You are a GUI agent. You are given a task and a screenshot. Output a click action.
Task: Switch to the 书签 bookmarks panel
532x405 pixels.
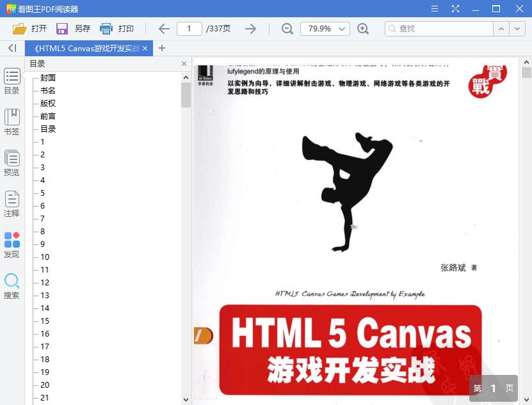(x=12, y=123)
